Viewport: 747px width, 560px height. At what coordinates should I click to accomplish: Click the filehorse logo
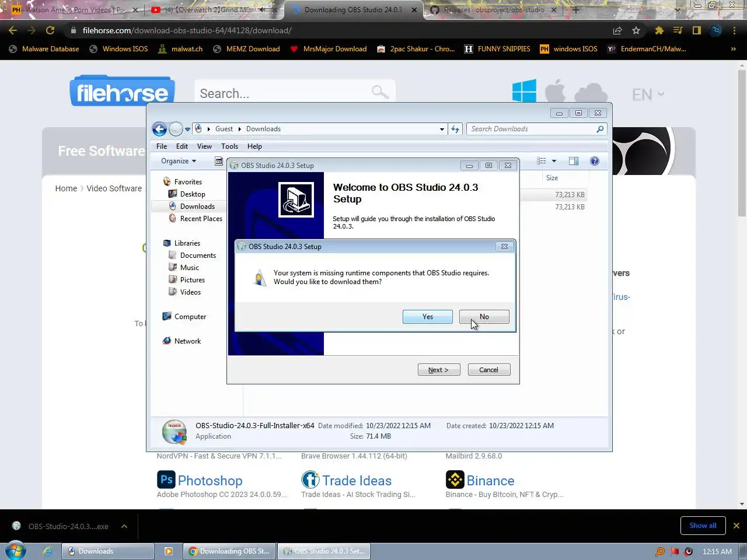click(x=123, y=91)
